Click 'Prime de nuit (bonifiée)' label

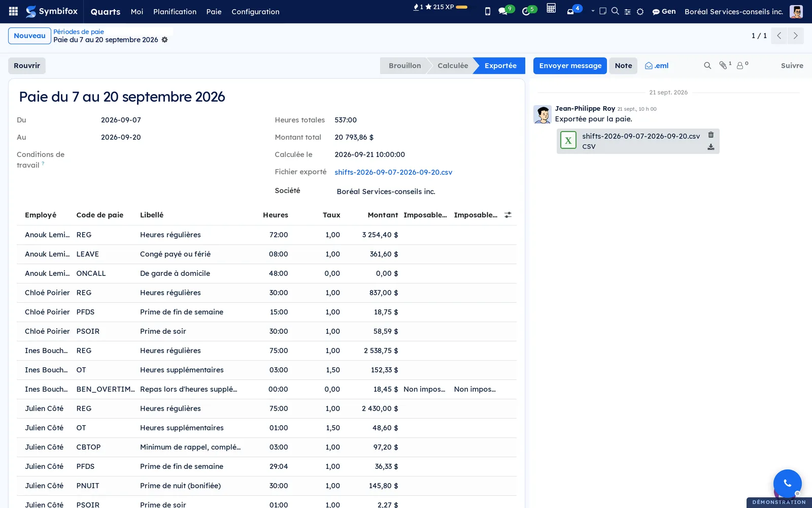click(180, 486)
